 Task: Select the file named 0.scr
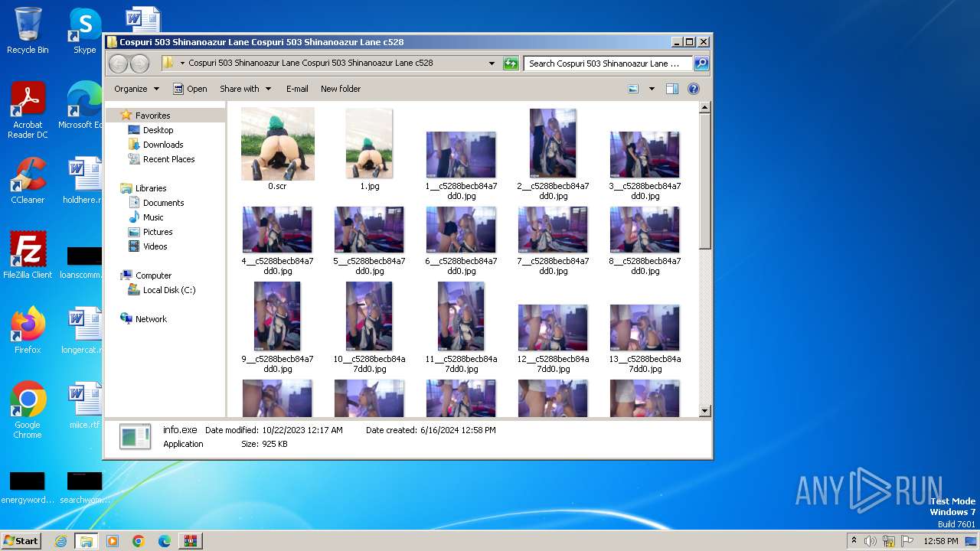point(277,149)
